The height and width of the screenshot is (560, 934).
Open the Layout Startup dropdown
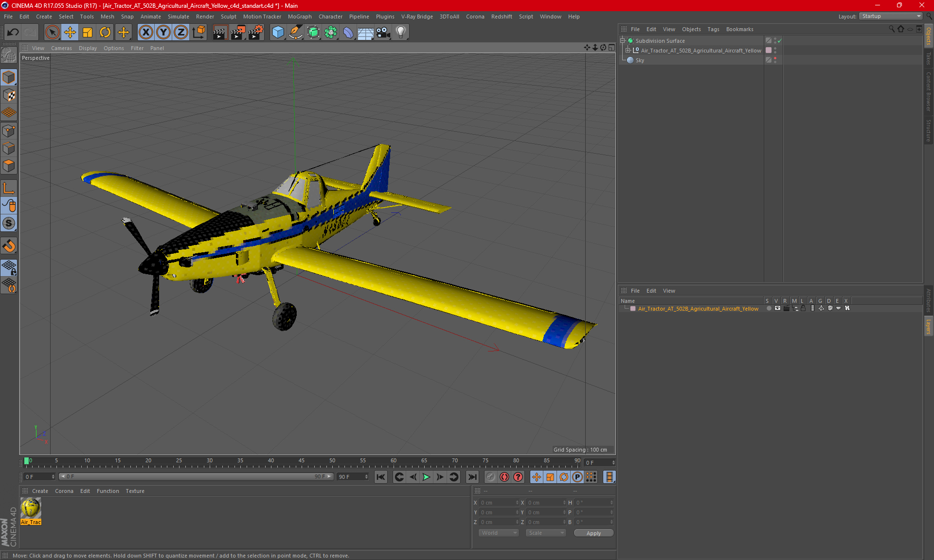click(891, 16)
